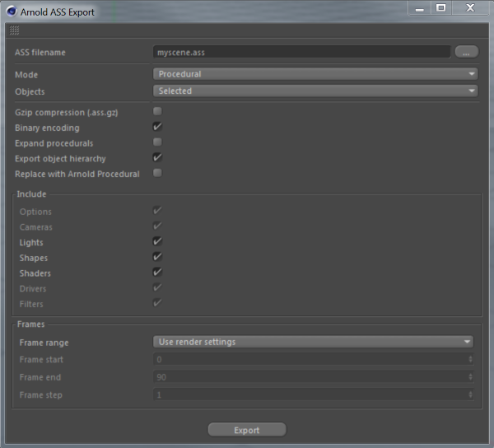Screen dimensions: 494x448
Task: Click the disabled Cameras checkbox
Action: [157, 226]
